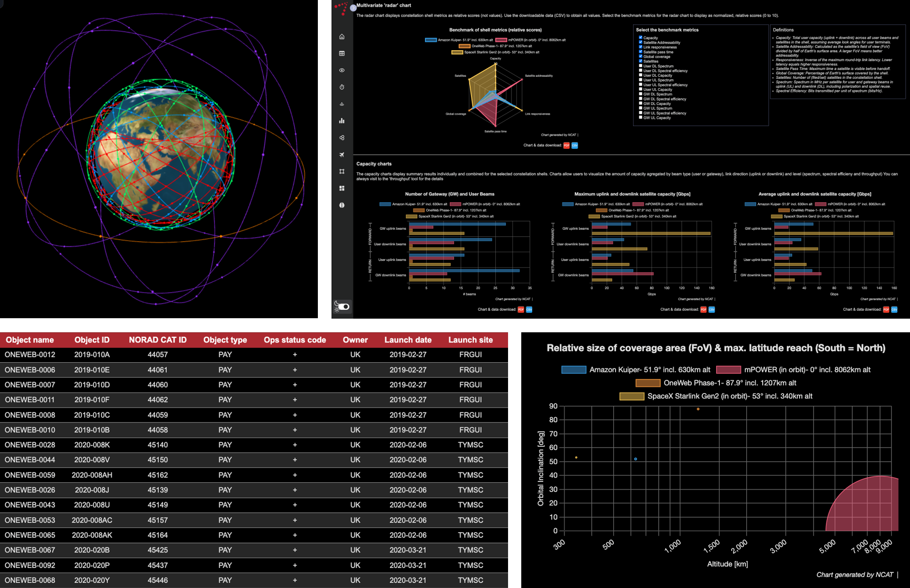Image resolution: width=910 pixels, height=588 pixels.
Task: Click the eye visibility sidebar icon
Action: [342, 70]
